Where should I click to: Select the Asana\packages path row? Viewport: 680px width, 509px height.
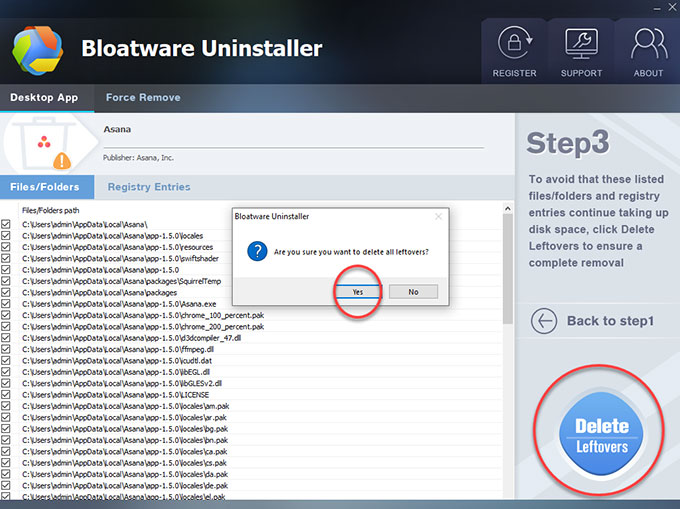tap(99, 292)
